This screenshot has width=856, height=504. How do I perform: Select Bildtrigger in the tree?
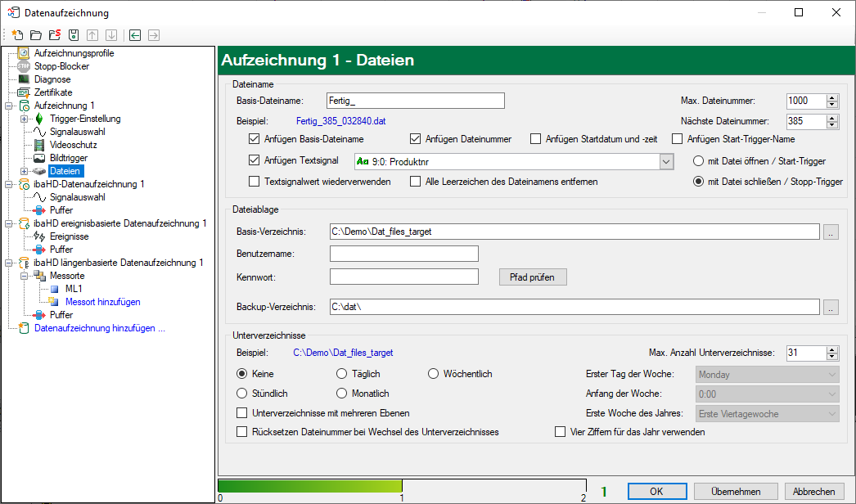pyautogui.click(x=68, y=158)
